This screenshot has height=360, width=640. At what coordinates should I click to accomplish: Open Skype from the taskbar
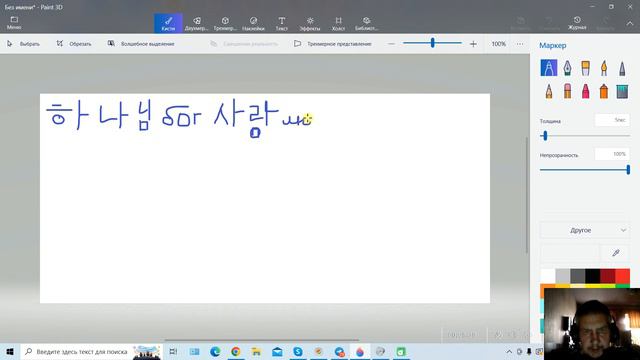[x=298, y=351]
